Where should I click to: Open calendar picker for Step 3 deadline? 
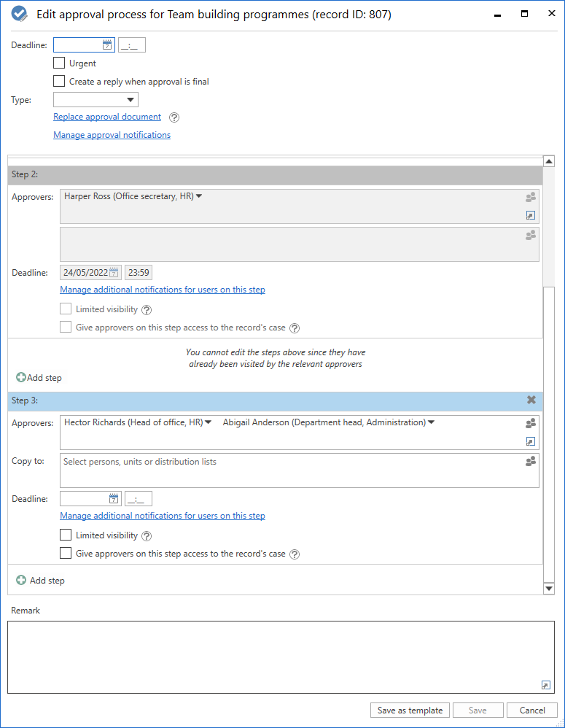pyautogui.click(x=114, y=499)
